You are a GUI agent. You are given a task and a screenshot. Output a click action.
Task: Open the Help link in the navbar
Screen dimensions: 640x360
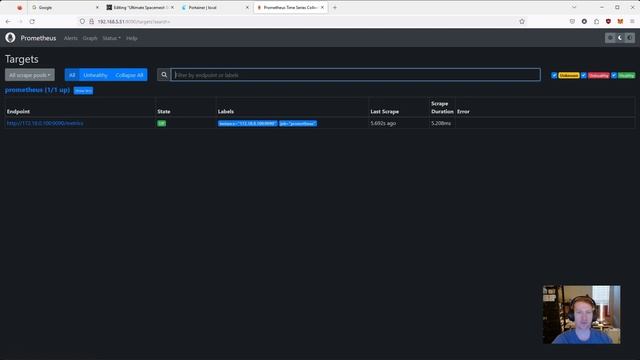[131, 38]
